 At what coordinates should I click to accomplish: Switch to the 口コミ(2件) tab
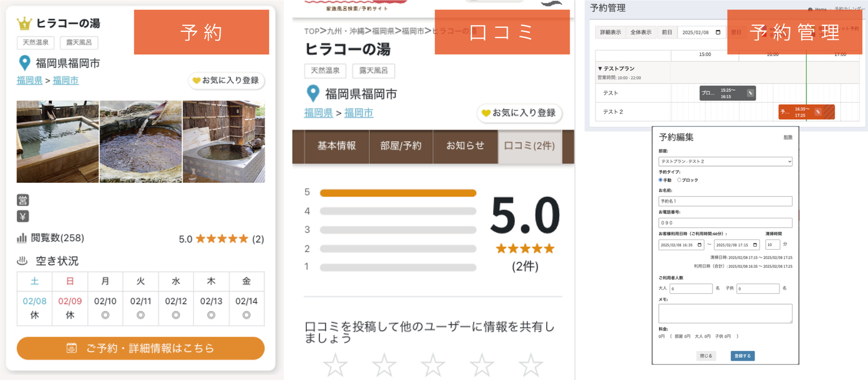pos(529,146)
